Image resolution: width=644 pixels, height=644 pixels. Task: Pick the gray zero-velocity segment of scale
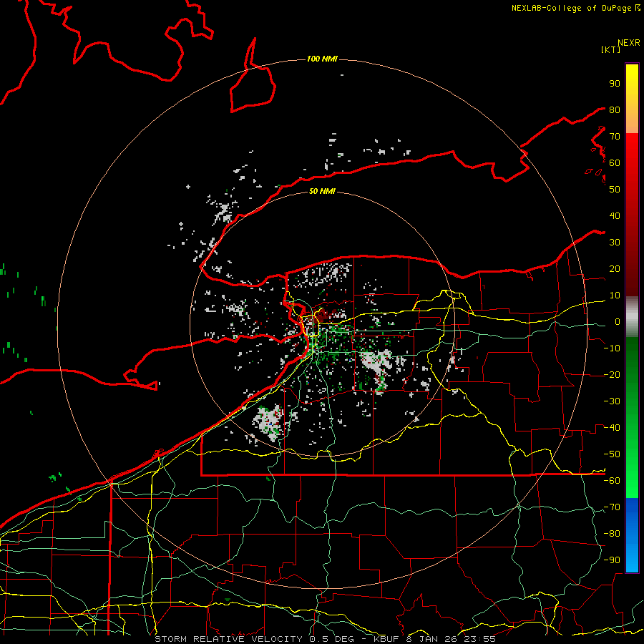pos(632,317)
